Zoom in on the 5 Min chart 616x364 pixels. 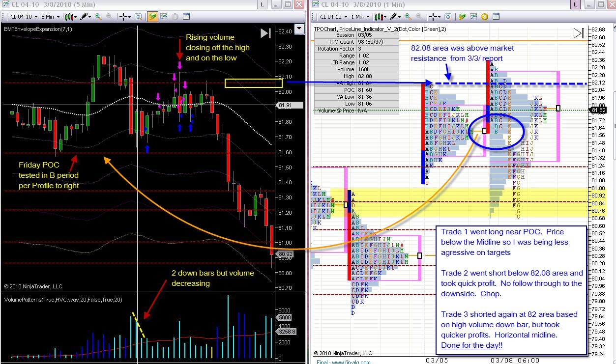(x=98, y=17)
